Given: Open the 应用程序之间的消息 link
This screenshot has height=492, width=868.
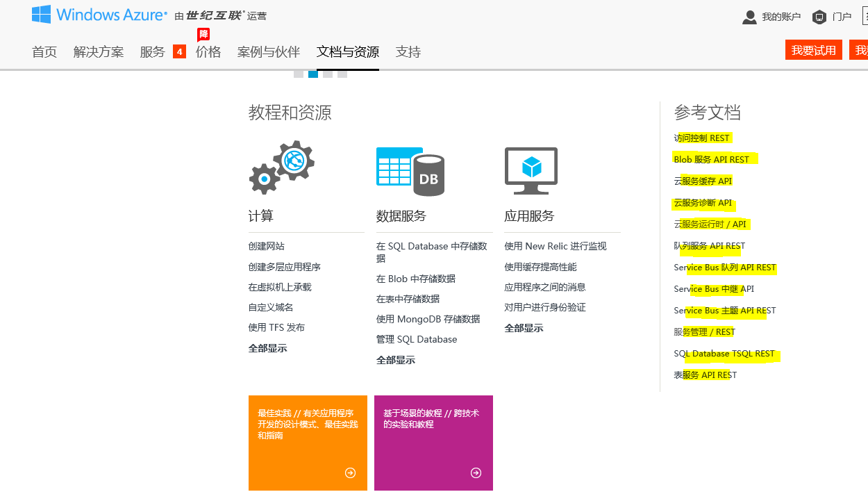Looking at the screenshot, I should click(x=545, y=287).
